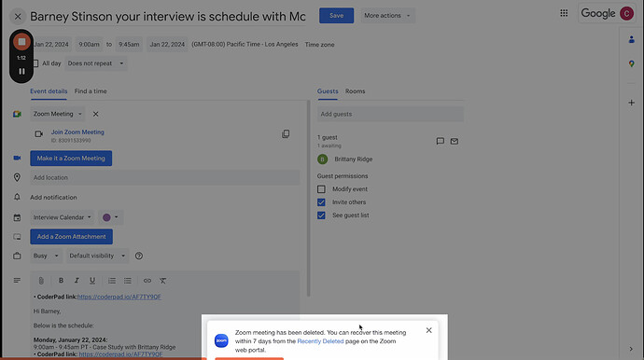Viewport: 644px width, 360px height.
Task: Switch to the Find a time tab
Action: point(91,91)
